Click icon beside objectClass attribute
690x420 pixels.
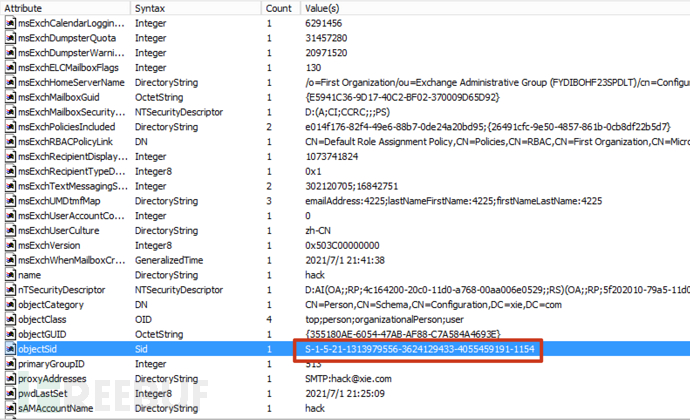tap(11, 320)
